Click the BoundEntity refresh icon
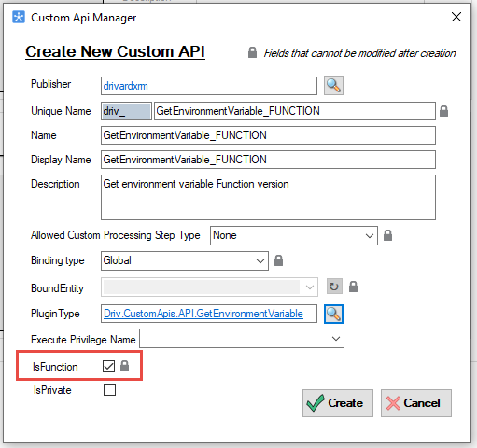Image resolution: width=477 pixels, height=448 pixels. [x=334, y=287]
